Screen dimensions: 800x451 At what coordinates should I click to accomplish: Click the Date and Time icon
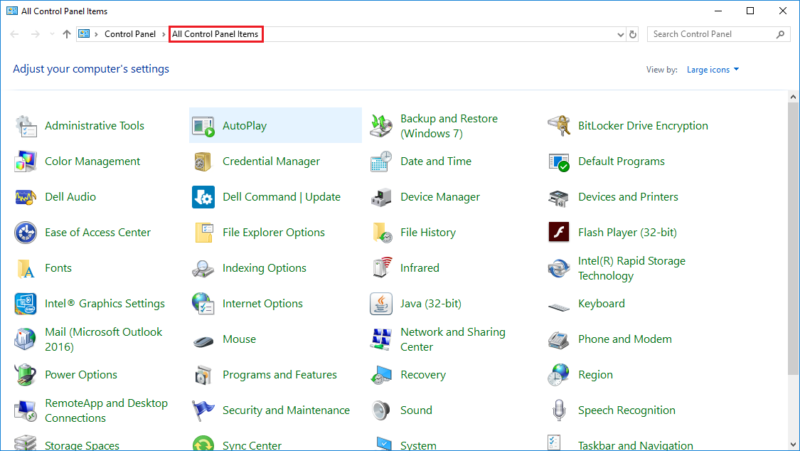[x=381, y=162]
